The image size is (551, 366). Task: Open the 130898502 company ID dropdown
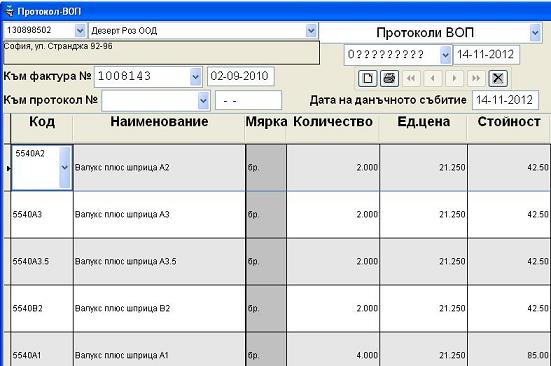pos(80,31)
